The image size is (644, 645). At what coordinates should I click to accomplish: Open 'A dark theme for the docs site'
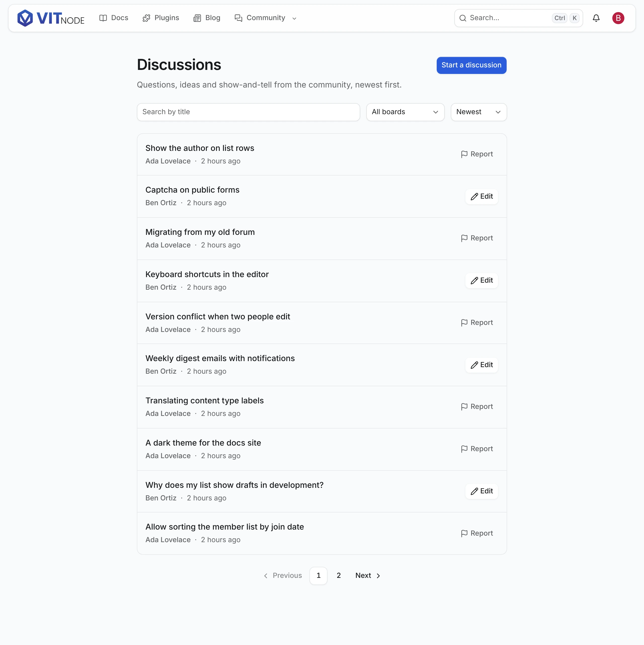point(203,443)
